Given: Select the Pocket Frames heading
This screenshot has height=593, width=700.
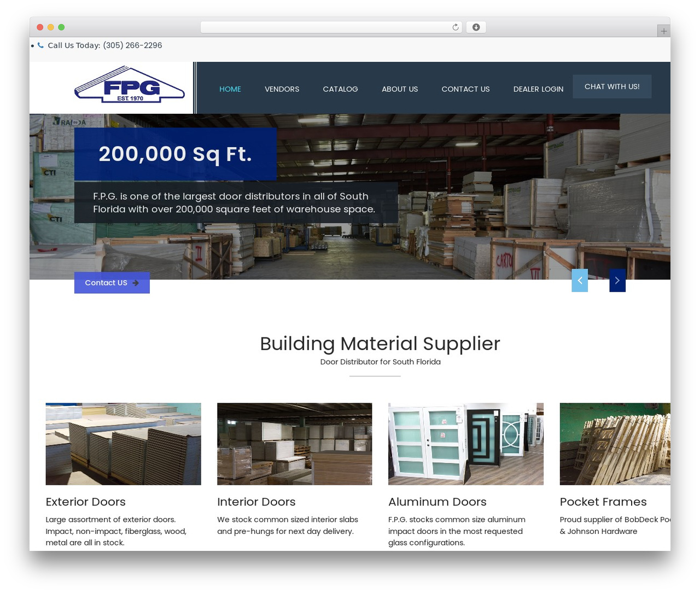Looking at the screenshot, I should coord(603,502).
